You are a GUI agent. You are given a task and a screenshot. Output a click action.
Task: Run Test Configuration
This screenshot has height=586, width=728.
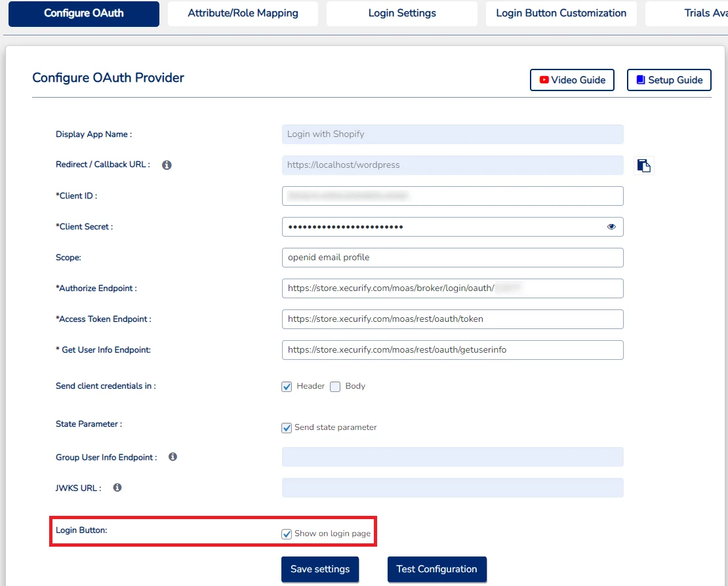437,569
